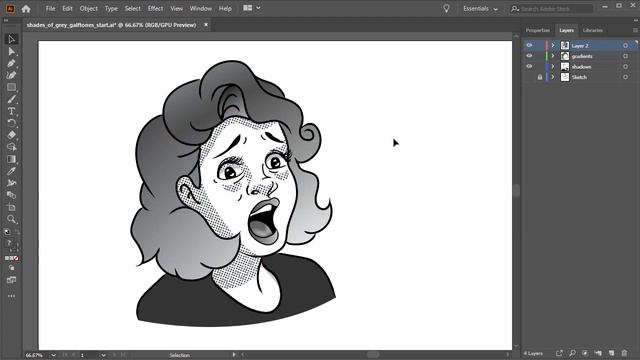The image size is (640, 360).
Task: Click Create New Layer icon
Action: (611, 353)
